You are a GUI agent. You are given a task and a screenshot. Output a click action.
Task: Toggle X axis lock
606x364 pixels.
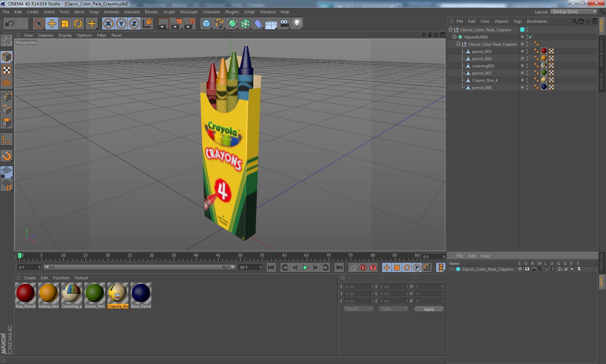pyautogui.click(x=108, y=24)
